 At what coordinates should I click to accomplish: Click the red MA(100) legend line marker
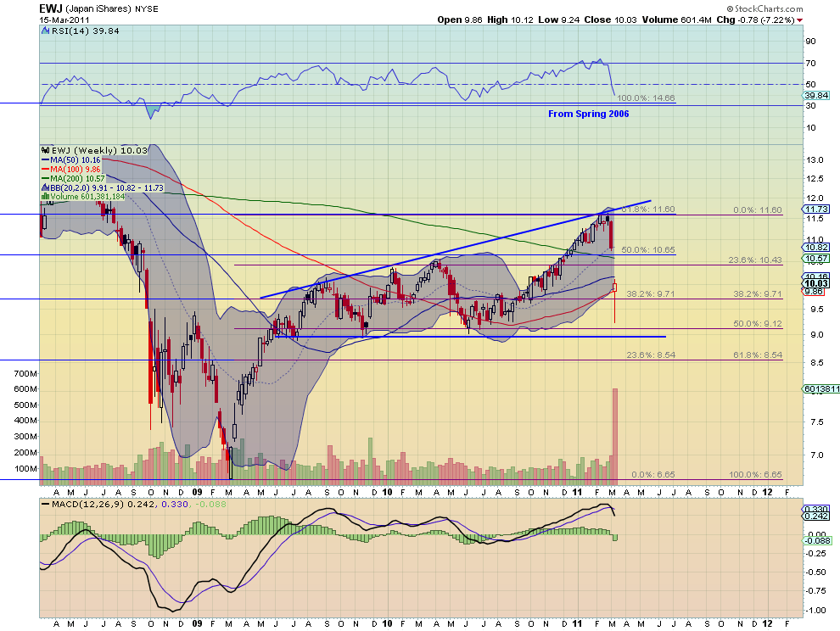pyautogui.click(x=46, y=170)
